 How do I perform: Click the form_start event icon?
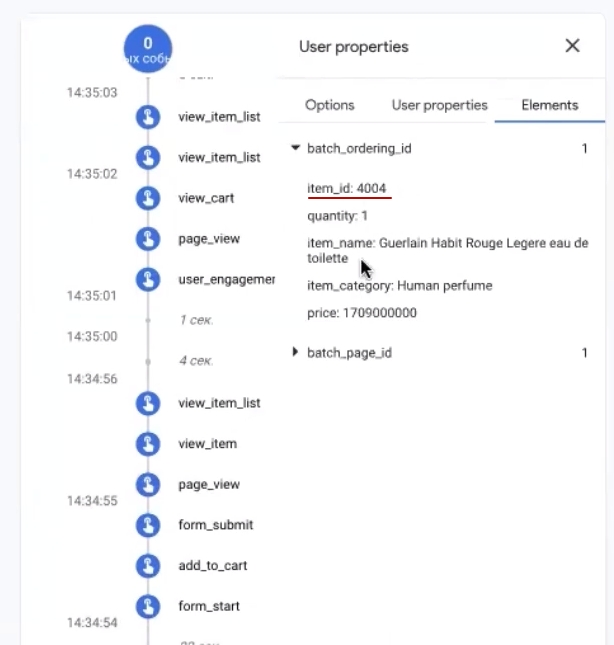coord(148,606)
